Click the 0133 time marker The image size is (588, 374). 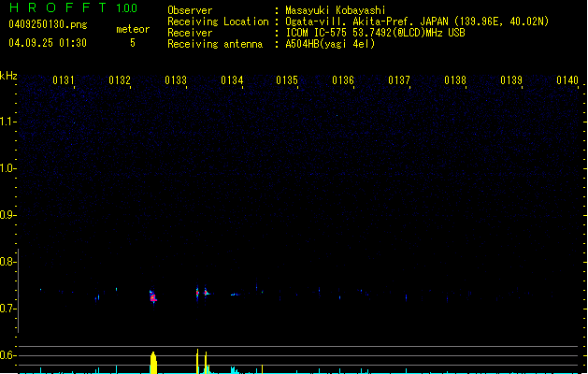176,80
